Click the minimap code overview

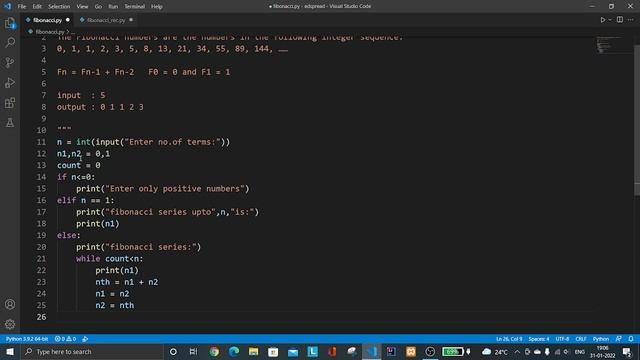point(608,45)
